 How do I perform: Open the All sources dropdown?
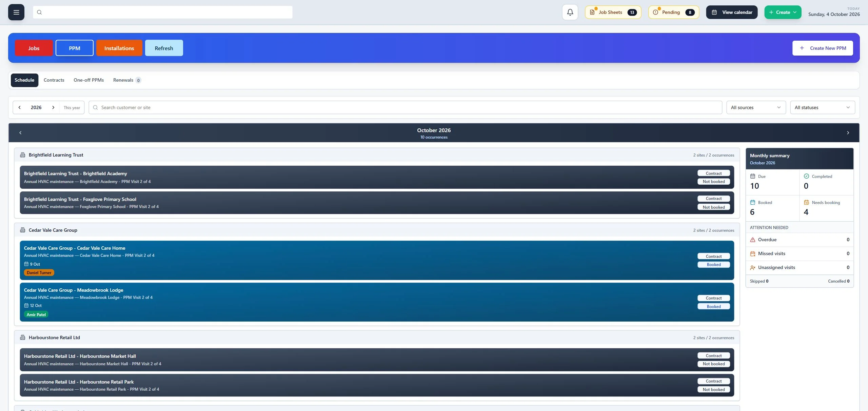coord(756,107)
